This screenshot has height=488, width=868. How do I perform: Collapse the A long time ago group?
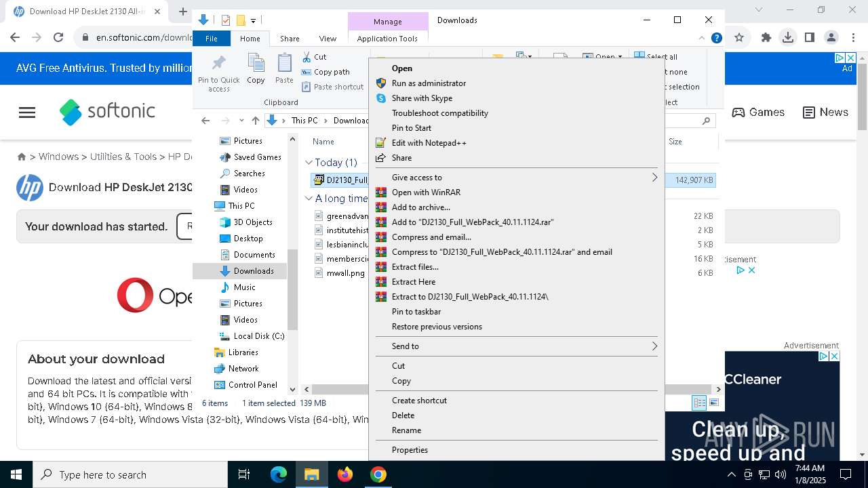pos(309,199)
